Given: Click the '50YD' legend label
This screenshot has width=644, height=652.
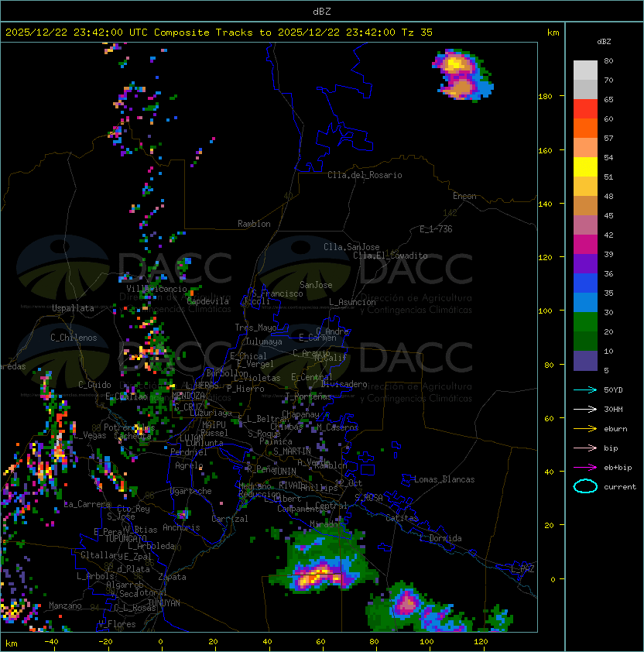Looking at the screenshot, I should [613, 389].
